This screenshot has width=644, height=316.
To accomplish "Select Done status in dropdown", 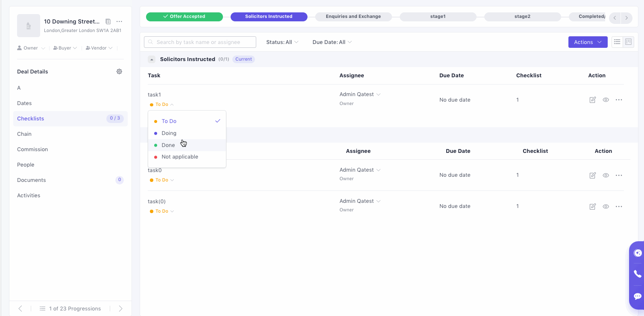I will tap(168, 145).
